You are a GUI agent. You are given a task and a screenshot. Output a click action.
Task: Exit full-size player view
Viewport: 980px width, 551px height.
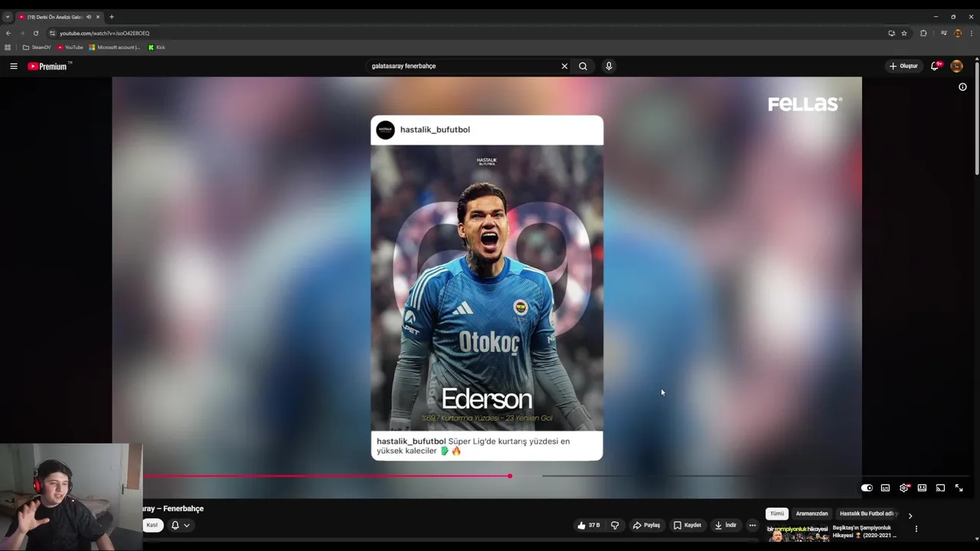coord(959,488)
